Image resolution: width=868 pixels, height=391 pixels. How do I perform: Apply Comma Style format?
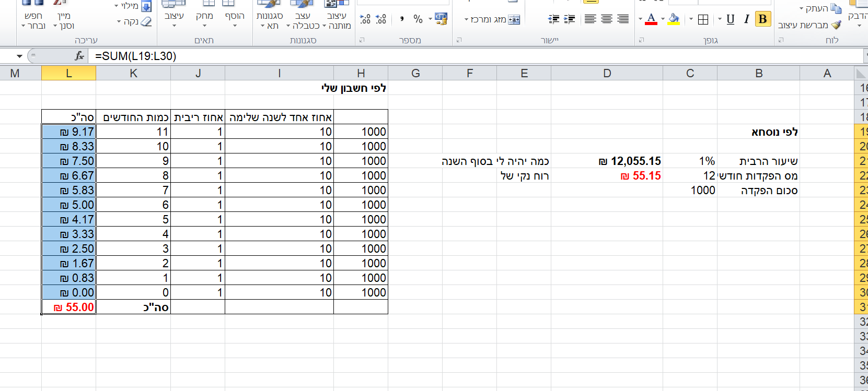[x=402, y=19]
